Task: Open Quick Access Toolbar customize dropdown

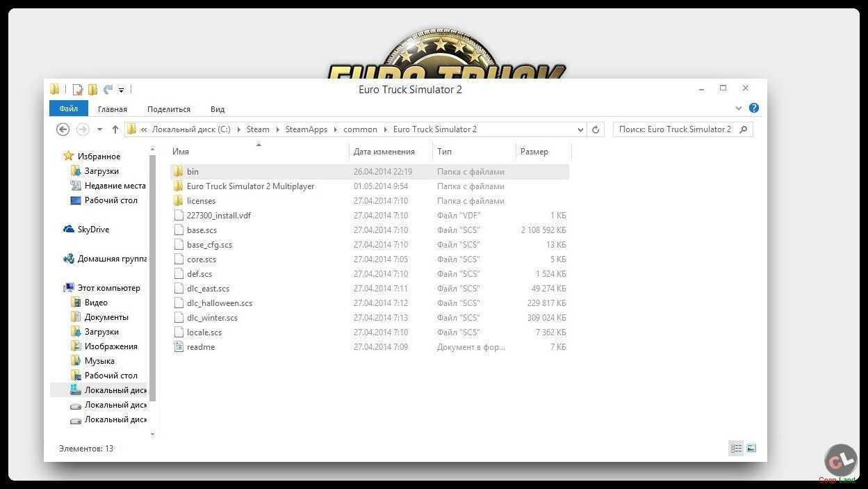Action: coord(121,90)
